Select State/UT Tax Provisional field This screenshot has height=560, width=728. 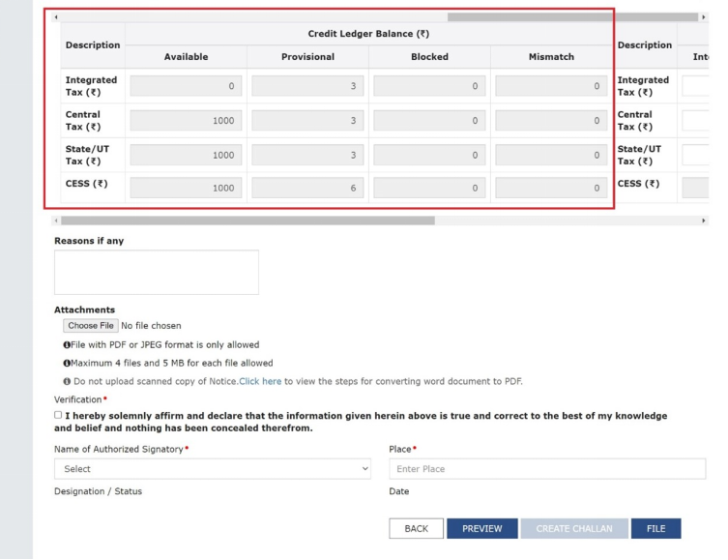pos(307,155)
